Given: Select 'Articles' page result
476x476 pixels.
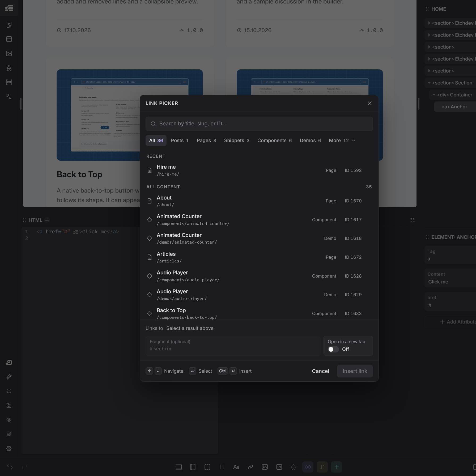Looking at the screenshot, I should [259, 257].
